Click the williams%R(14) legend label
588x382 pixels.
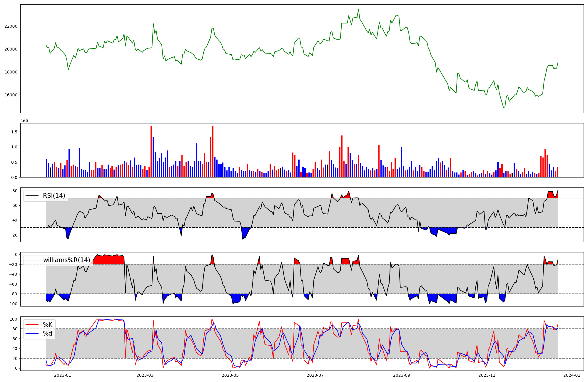pos(67,260)
